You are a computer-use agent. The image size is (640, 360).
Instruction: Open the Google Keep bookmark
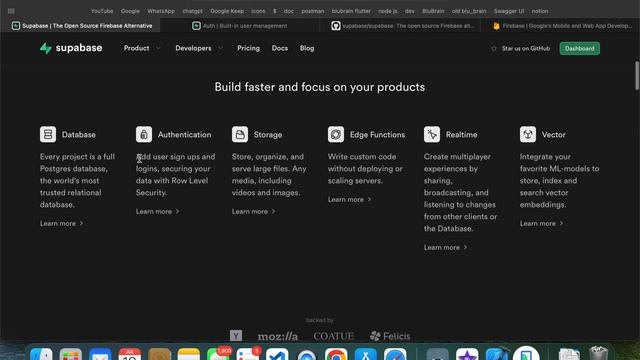tap(227, 11)
